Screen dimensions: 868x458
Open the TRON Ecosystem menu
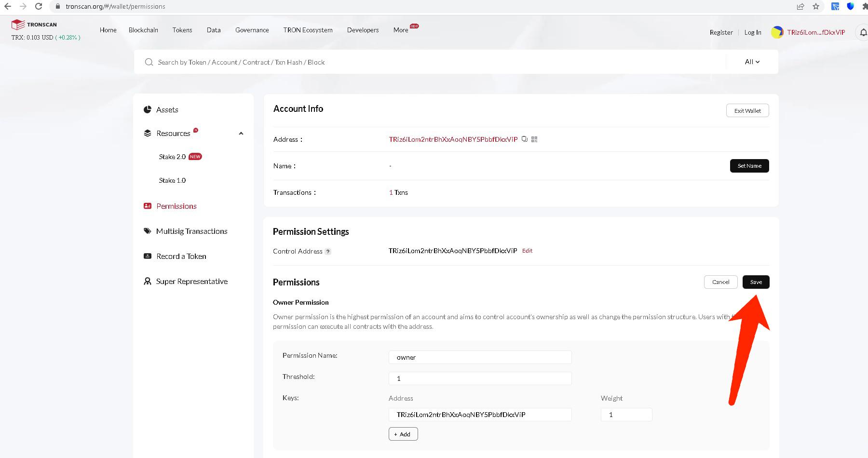coord(308,30)
